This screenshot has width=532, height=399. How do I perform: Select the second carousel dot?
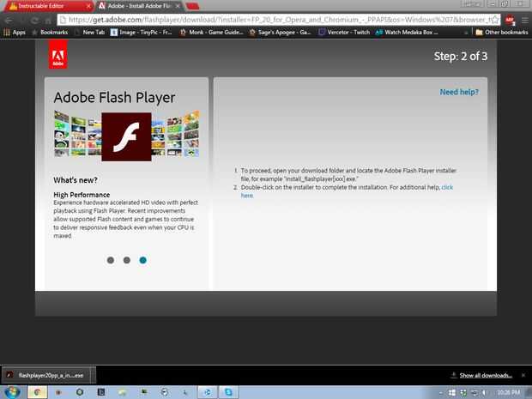point(126,260)
